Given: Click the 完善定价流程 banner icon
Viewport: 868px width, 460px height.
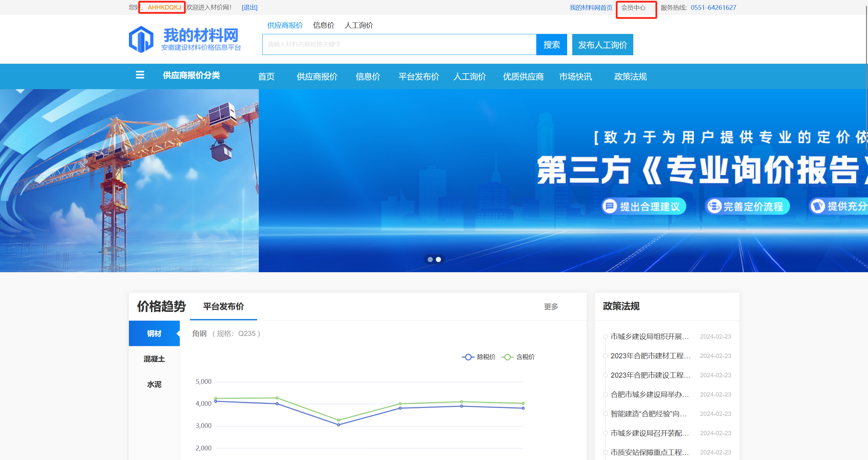Looking at the screenshot, I should coord(714,206).
